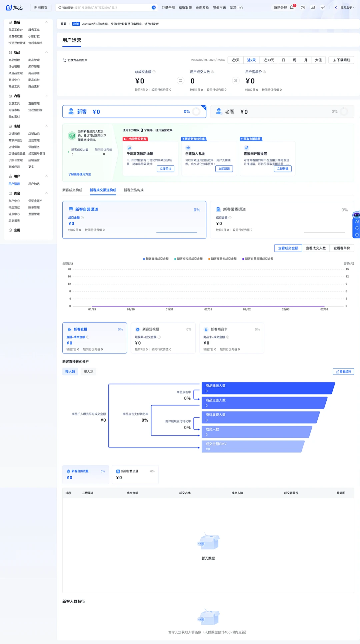Click info icon beside 直播-成交金额
The width and height of the screenshot is (360, 644).
88,337
